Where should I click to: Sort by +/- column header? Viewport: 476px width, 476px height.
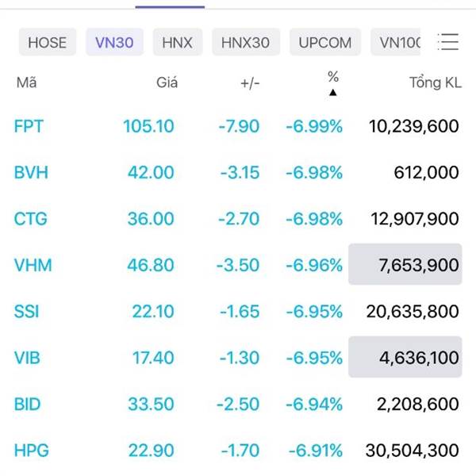point(250,83)
